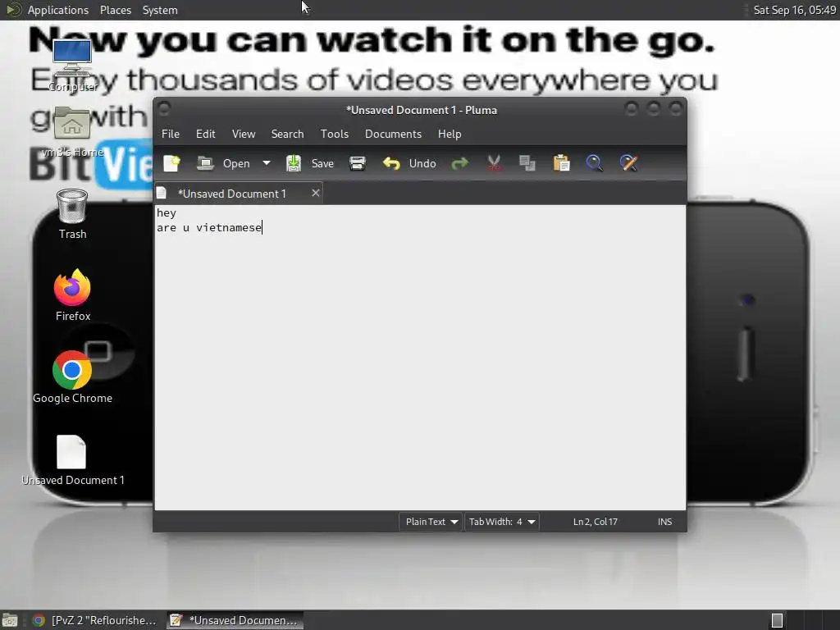
Task: Select the Unsaved Document 1 desktop file
Action: (x=72, y=459)
